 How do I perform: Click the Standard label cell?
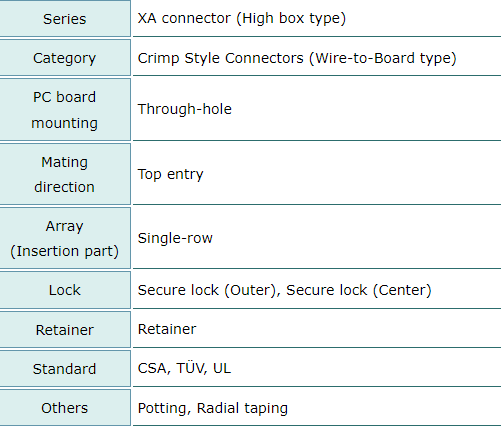point(65,369)
